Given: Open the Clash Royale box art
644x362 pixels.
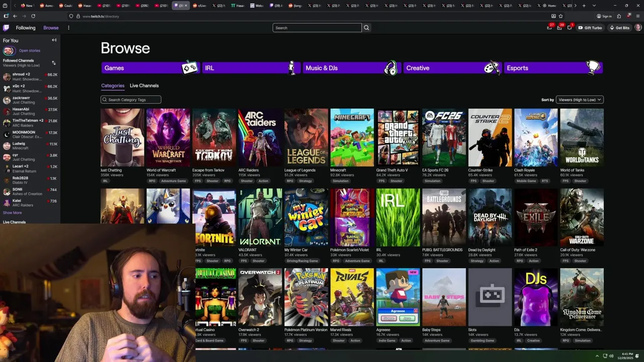Looking at the screenshot, I should 536,137.
